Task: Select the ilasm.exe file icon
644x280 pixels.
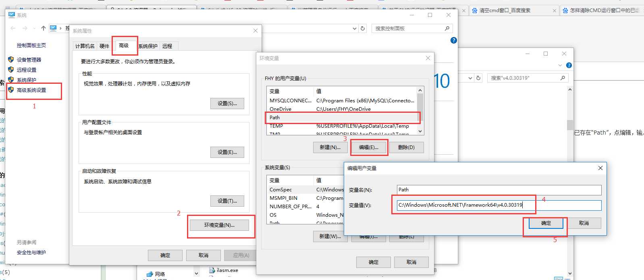Action: click(x=212, y=270)
